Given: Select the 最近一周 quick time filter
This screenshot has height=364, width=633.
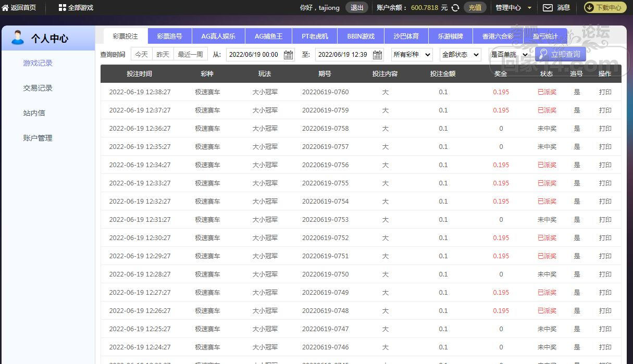Looking at the screenshot, I should point(190,54).
